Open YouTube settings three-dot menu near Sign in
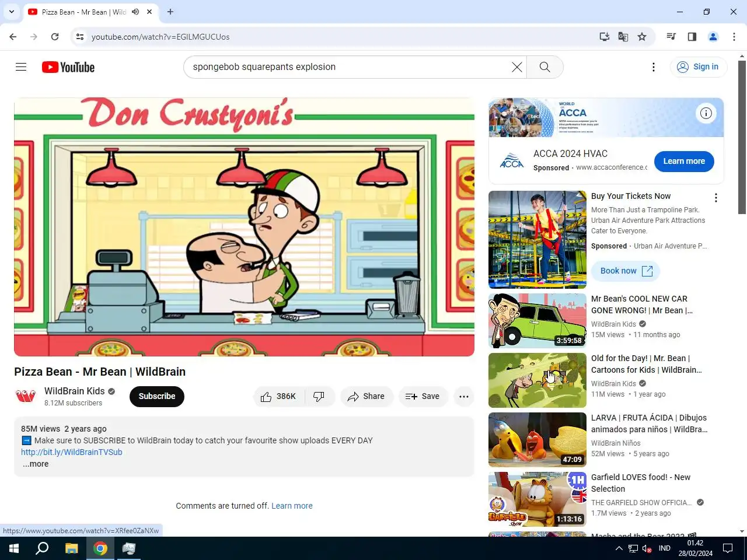The image size is (747, 560). pyautogui.click(x=654, y=67)
